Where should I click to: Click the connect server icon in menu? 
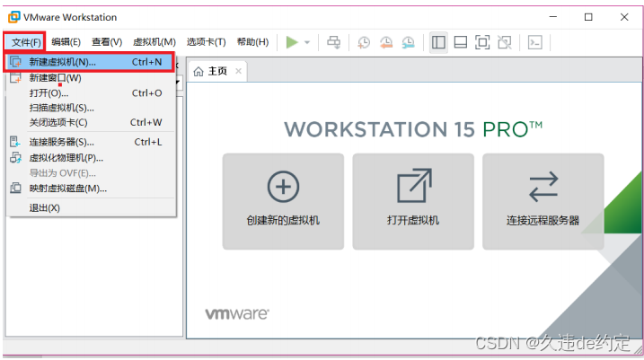15,142
